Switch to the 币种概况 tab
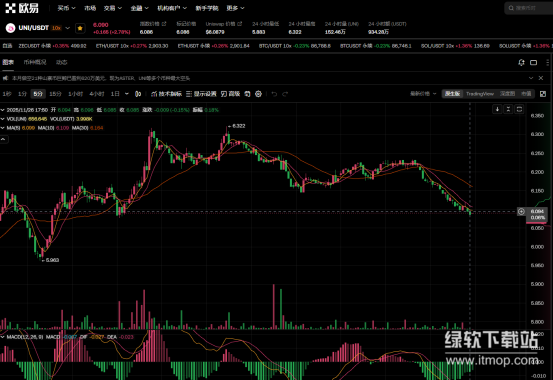The image size is (553, 380). [35, 62]
